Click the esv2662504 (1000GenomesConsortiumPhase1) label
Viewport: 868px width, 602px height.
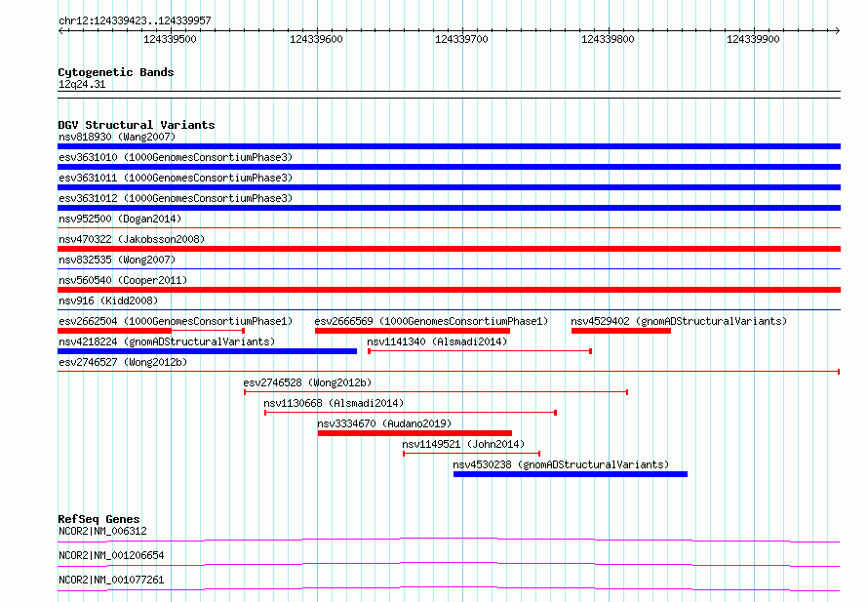tap(176, 321)
